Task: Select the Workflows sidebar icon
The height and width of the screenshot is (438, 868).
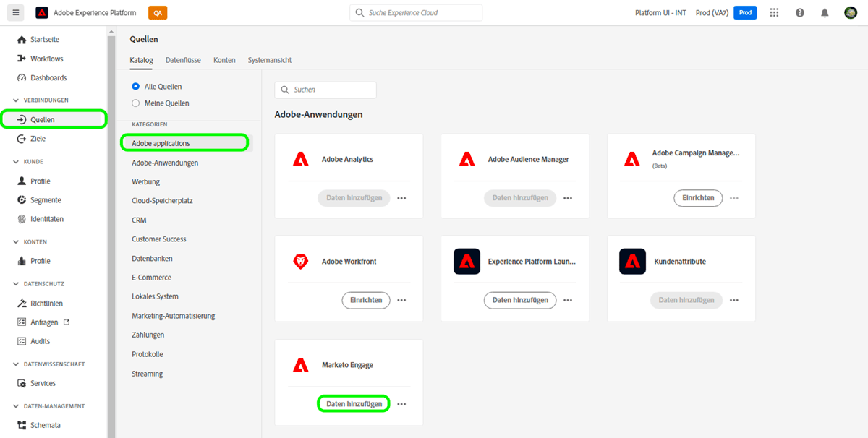Action: point(22,59)
